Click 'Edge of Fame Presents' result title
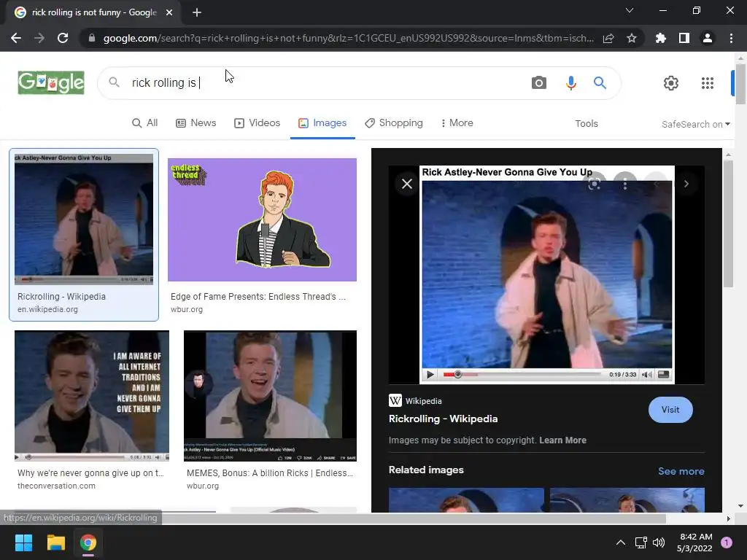 tap(258, 296)
